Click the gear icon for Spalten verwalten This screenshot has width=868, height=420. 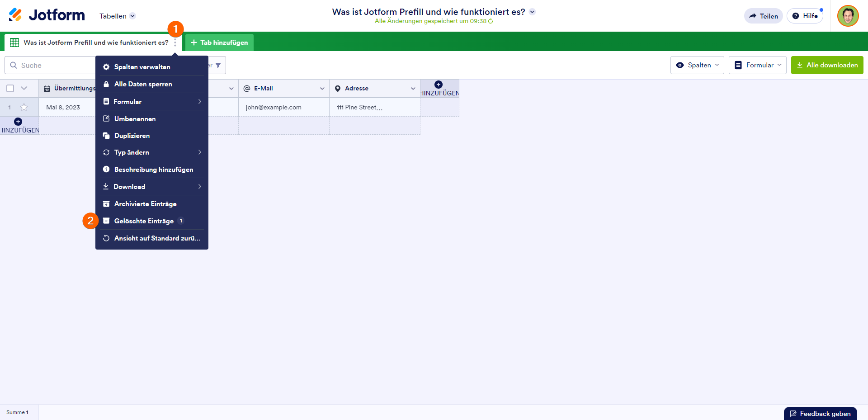(x=106, y=67)
